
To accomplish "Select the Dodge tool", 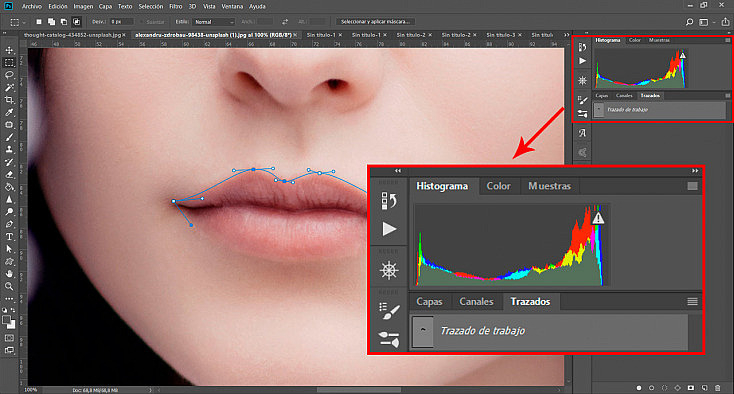I will (x=9, y=212).
